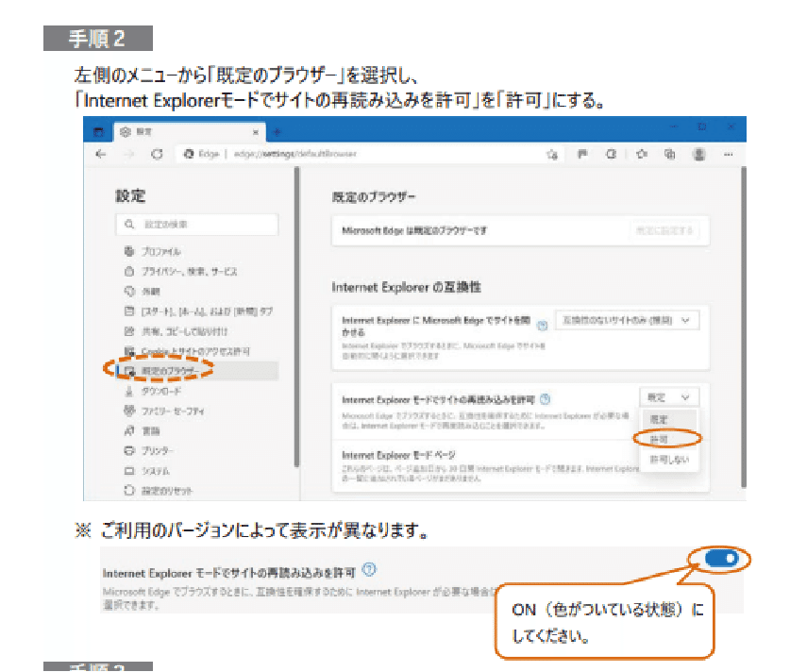790x672 pixels.
Task: Click the 設定の検索 search box
Action: (197, 225)
